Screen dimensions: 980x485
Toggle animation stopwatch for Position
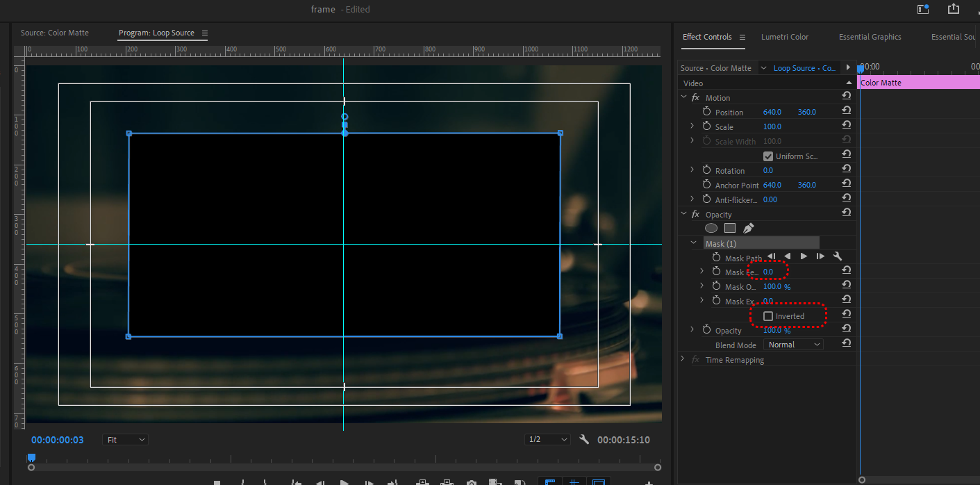[707, 112]
